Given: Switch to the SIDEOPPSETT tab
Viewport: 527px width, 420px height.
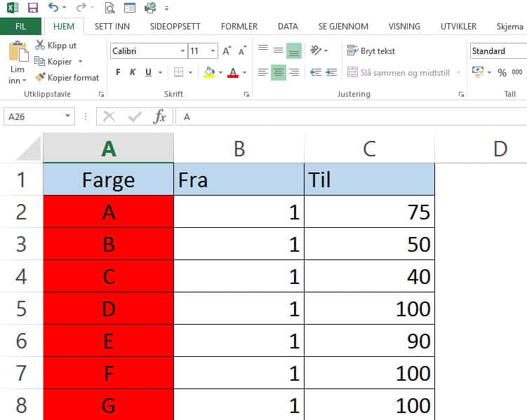Looking at the screenshot, I should [x=175, y=26].
